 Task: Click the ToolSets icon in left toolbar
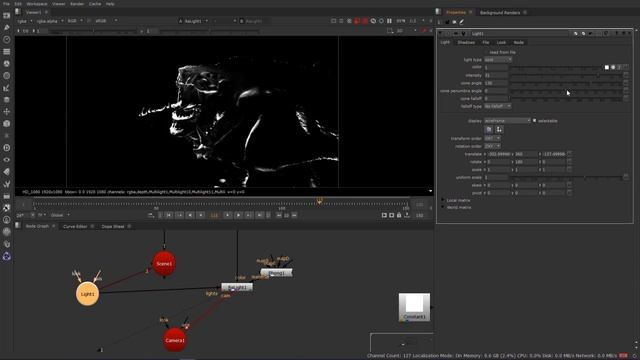[x=7, y=184]
